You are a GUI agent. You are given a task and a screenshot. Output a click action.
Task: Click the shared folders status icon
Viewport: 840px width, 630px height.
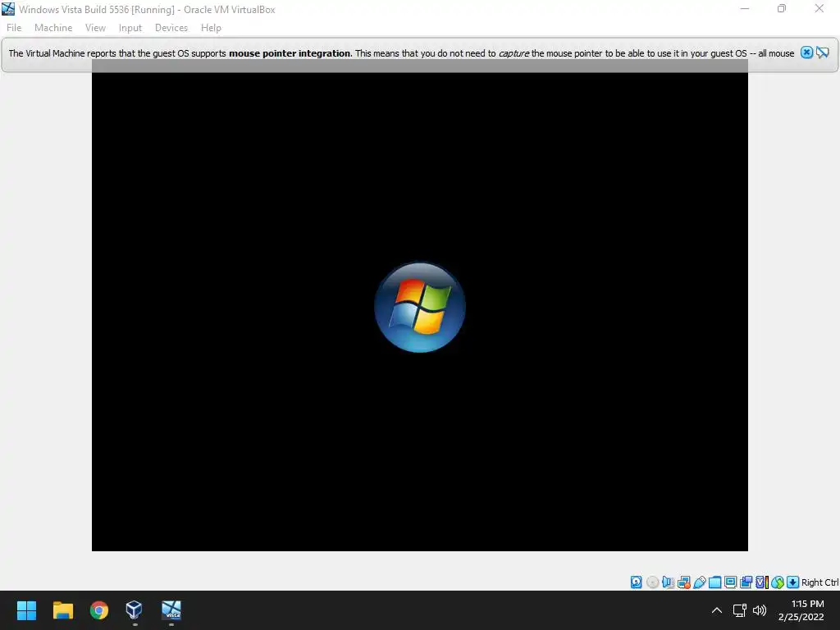[714, 582]
